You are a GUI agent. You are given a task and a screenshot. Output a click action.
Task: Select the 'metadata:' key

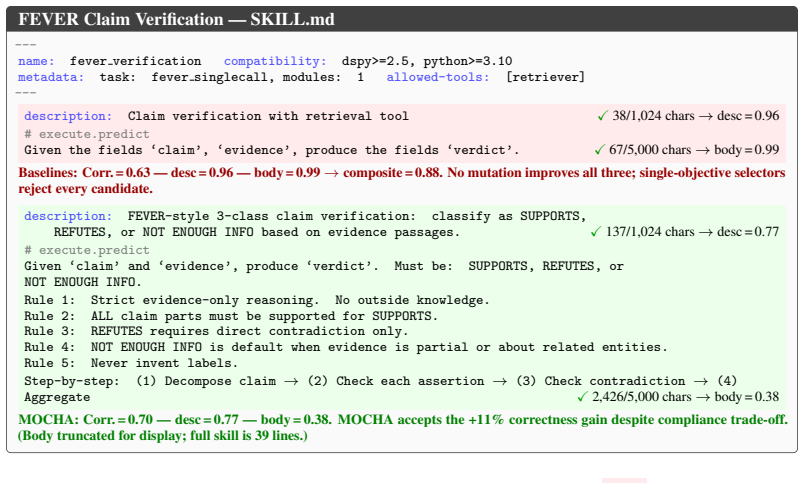pyautogui.click(x=51, y=77)
